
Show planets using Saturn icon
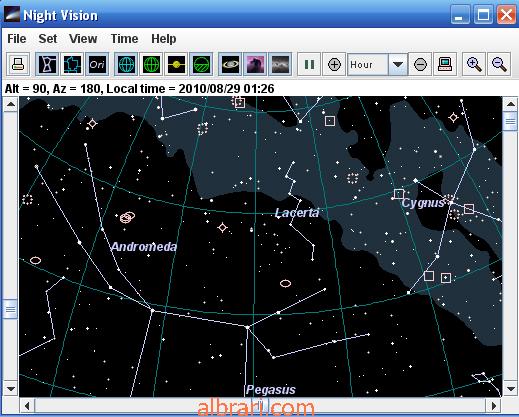230,64
